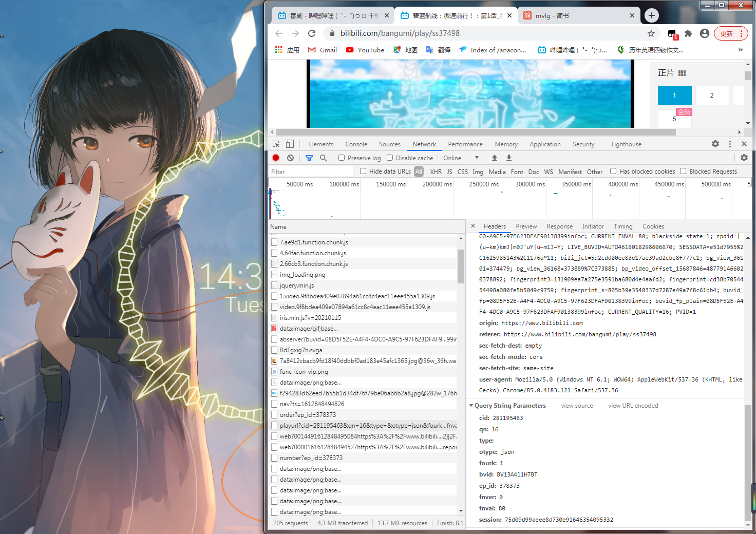The height and width of the screenshot is (534, 756).
Task: Check the Hide data URLs checkbox
Action: 363,171
